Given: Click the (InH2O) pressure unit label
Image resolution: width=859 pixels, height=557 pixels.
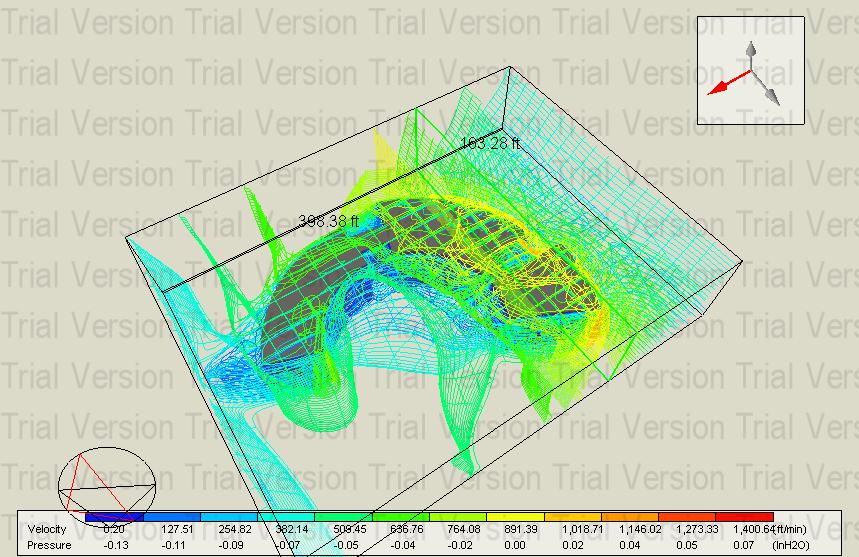Looking at the screenshot, I should point(791,545).
